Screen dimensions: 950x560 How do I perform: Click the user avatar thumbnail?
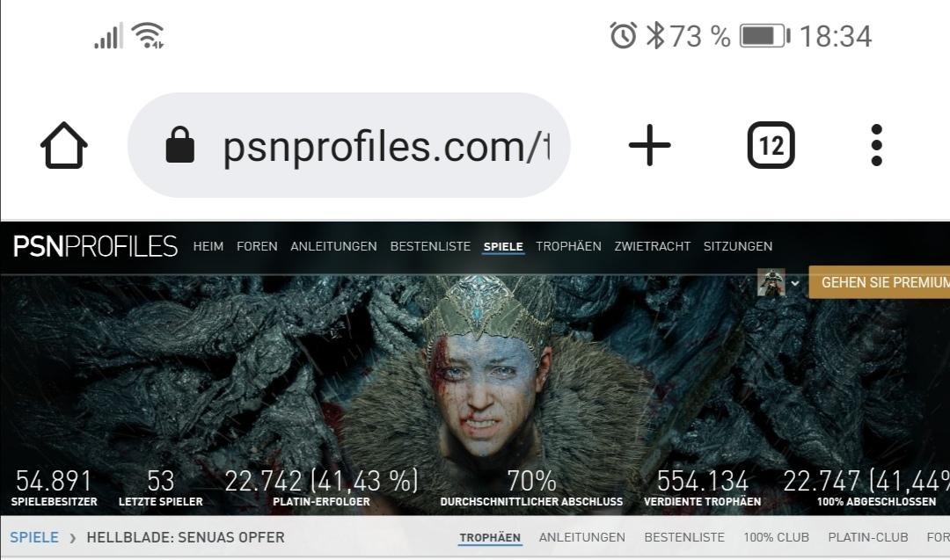click(x=771, y=283)
